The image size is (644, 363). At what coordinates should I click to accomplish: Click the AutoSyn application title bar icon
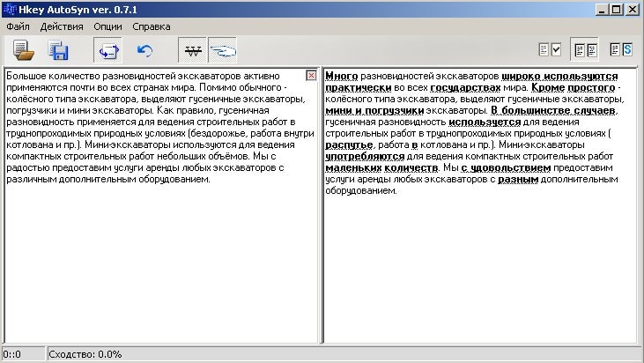tap(11, 9)
